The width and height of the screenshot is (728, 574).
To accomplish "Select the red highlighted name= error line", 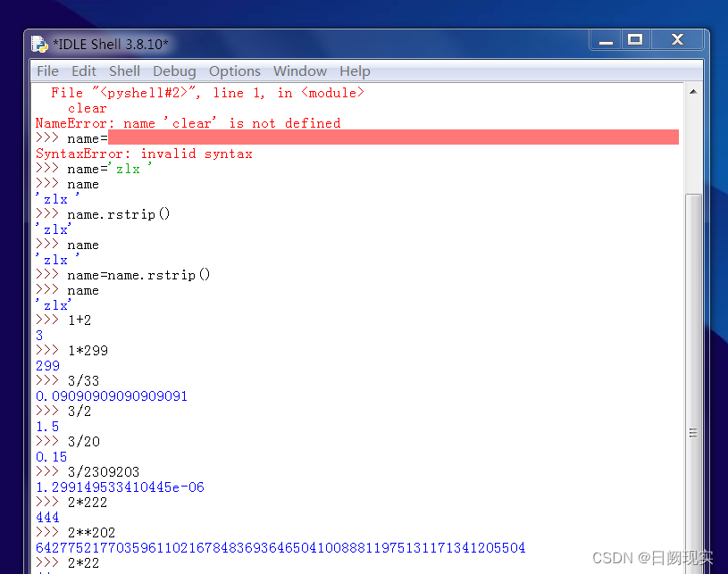I will pyautogui.click(x=357, y=137).
